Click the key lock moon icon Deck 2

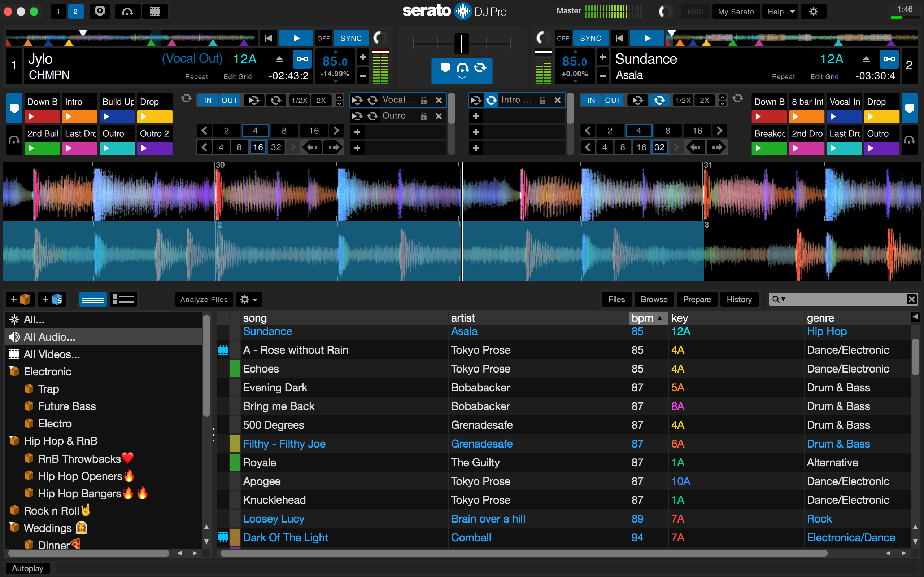(542, 38)
